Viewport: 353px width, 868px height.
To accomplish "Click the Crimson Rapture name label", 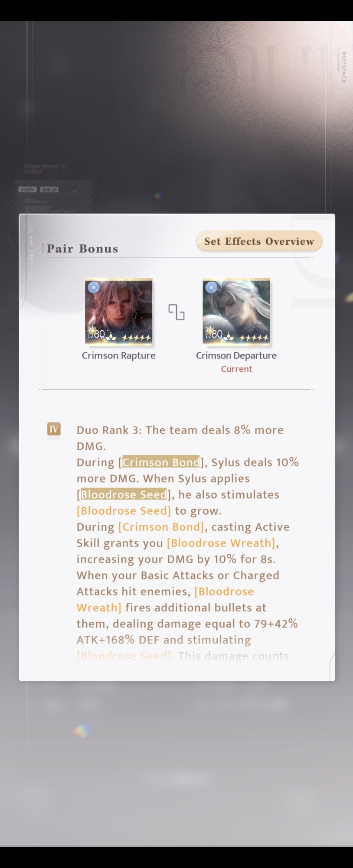I will 119,355.
